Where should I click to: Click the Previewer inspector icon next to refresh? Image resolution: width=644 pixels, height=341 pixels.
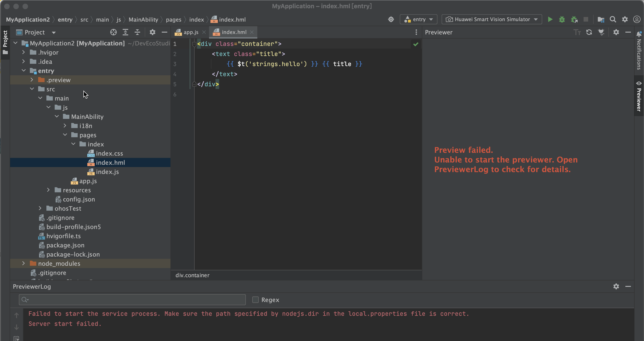601,32
